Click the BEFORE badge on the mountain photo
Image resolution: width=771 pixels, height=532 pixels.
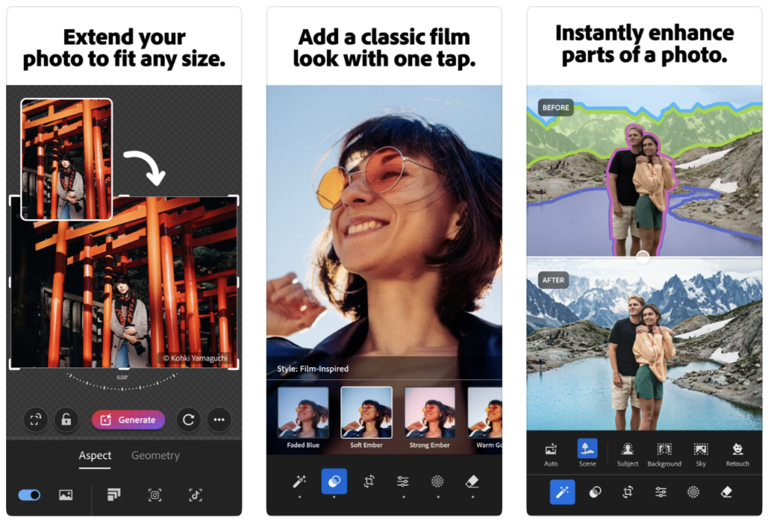[x=556, y=108]
